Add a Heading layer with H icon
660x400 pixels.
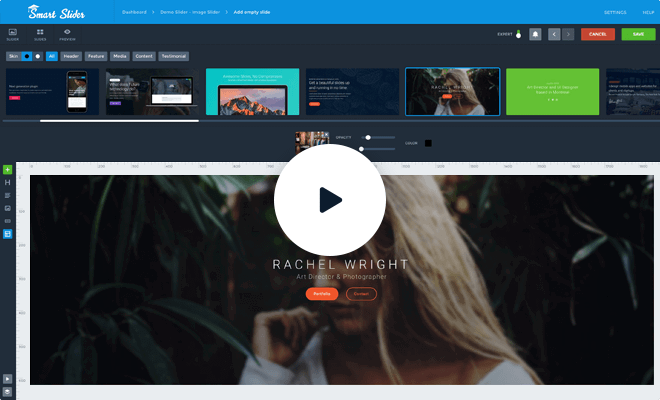[x=8, y=182]
